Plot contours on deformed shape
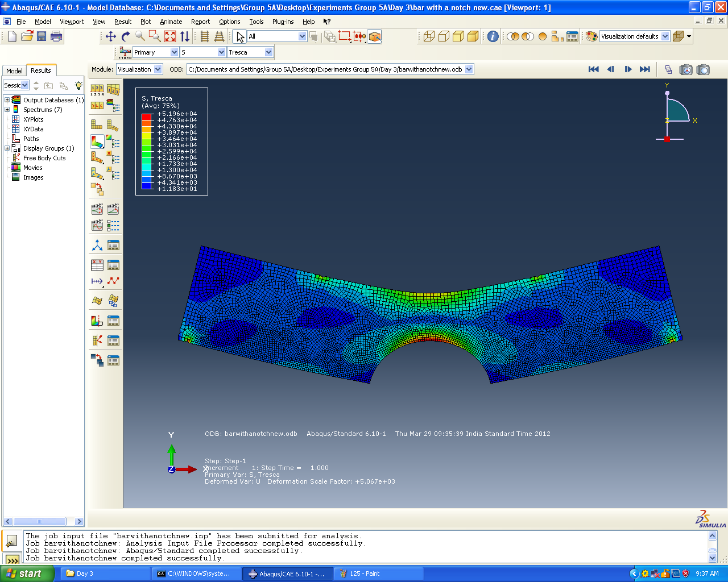This screenshot has height=582, width=728. click(97, 141)
